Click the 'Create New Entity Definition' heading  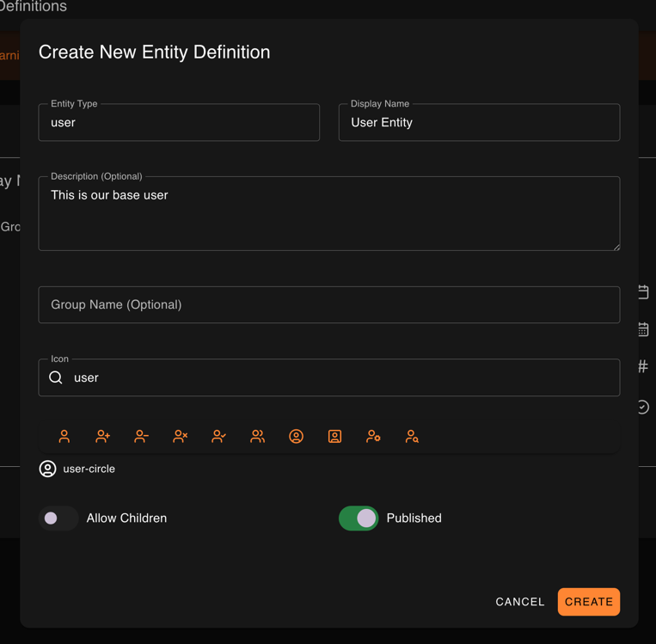tap(155, 52)
